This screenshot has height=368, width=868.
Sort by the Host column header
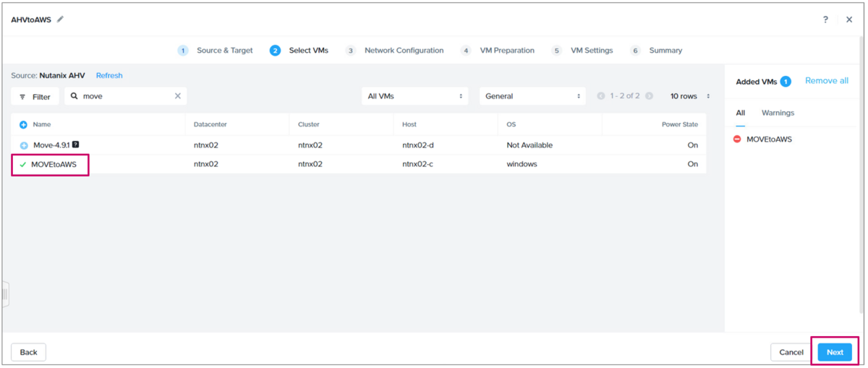[409, 124]
